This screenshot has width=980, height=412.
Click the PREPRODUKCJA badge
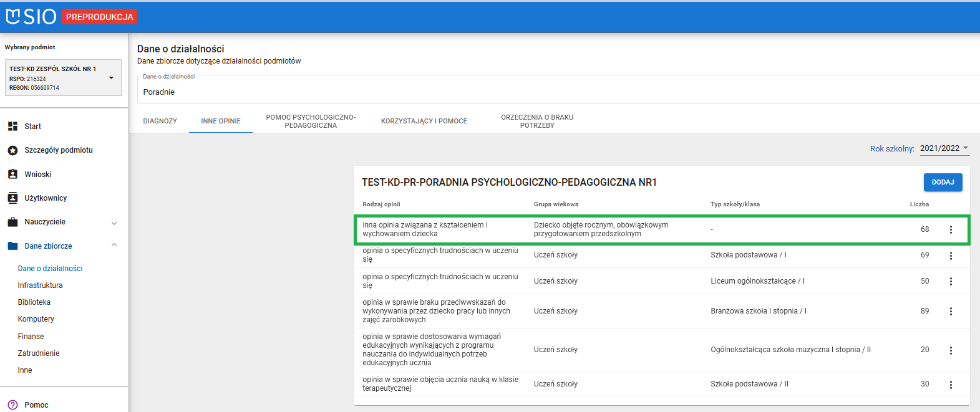click(100, 17)
